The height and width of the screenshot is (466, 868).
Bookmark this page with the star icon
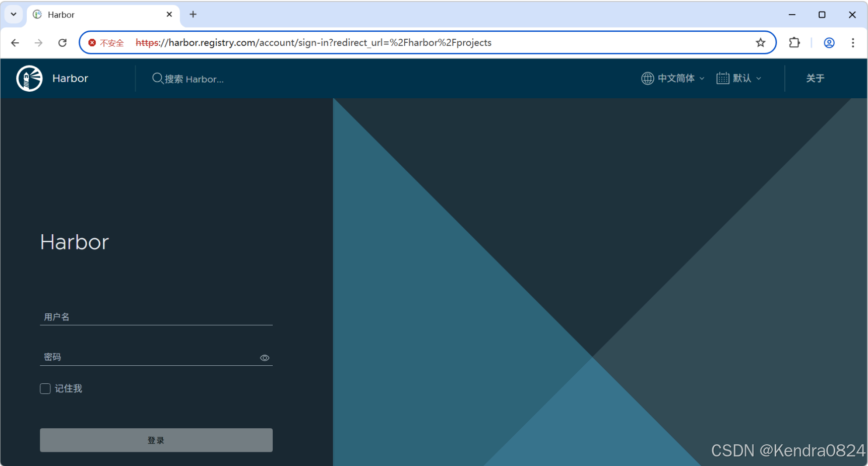pyautogui.click(x=761, y=43)
